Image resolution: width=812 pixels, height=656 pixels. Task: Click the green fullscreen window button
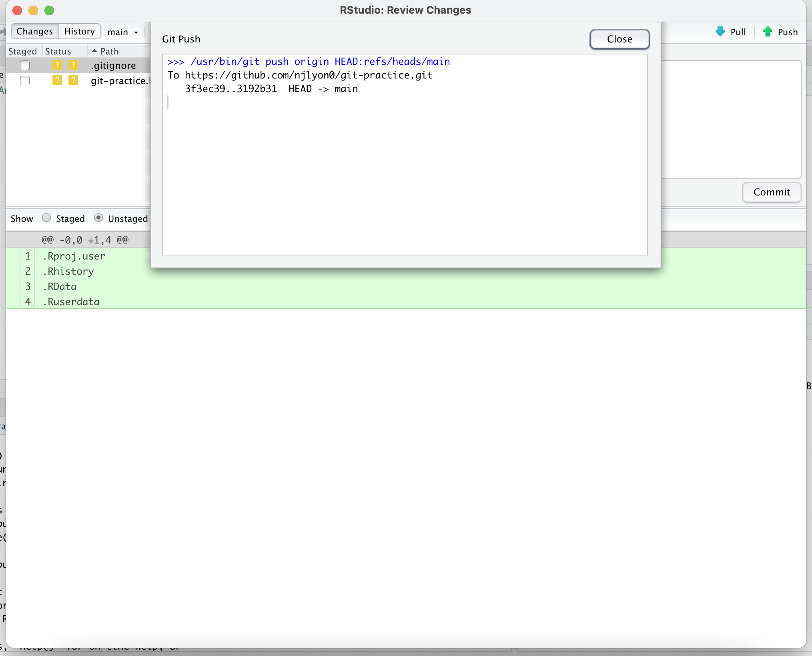[49, 10]
